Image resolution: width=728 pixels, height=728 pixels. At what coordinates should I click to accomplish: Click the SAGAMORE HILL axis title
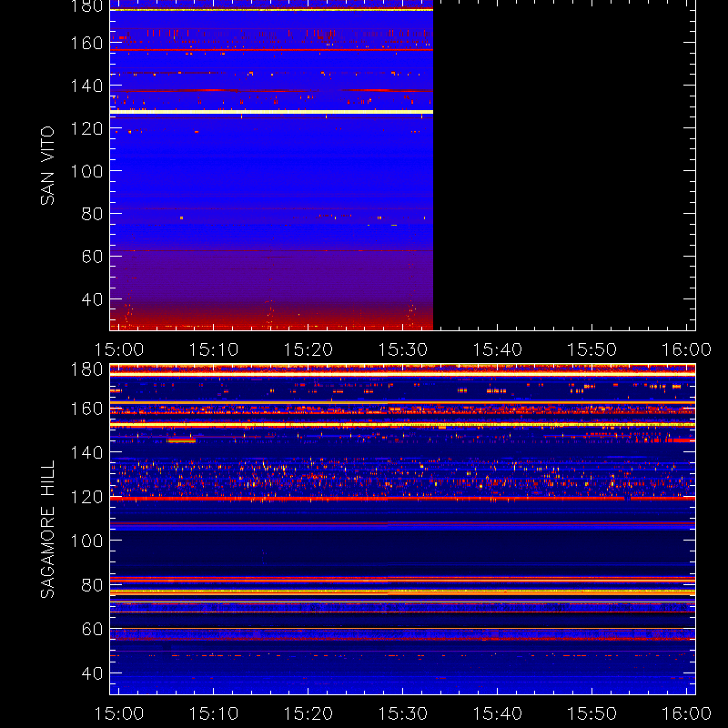tap(47, 530)
